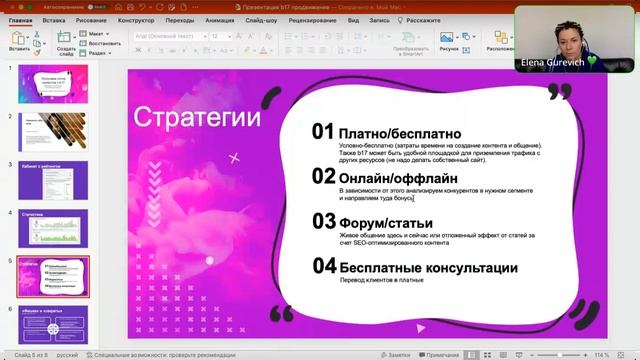Open the bullet list dropdown arrow
The image size is (640, 360).
[296, 37]
